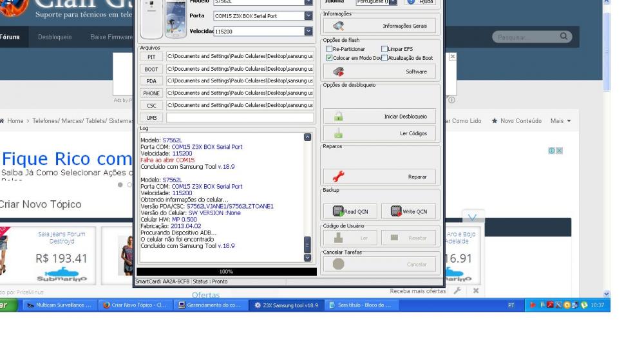The height and width of the screenshot is (362, 644).
Task: Switch to Criar Novo Tópico Firefox taskbar item
Action: click(135, 305)
